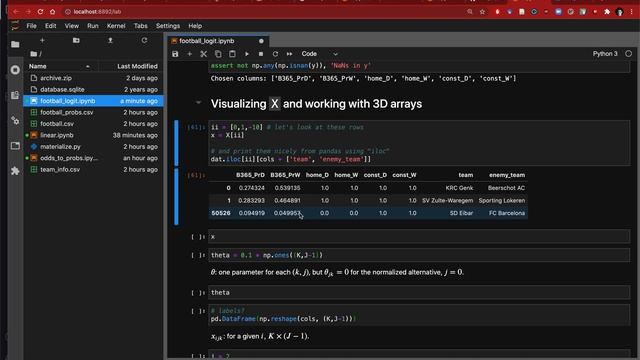
Task: Open the browser three-dot menu
Action: [632, 12]
